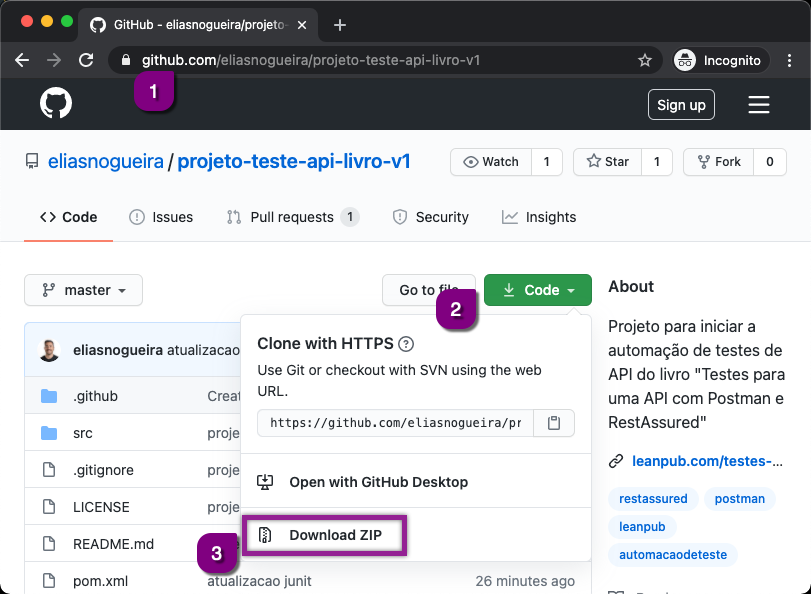The image size is (811, 594).
Task: Fork the repository
Action: point(718,162)
